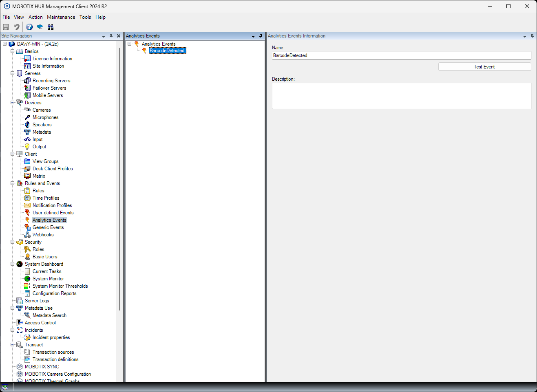
Task: Click the Undo toolbar icon
Action: click(x=16, y=27)
